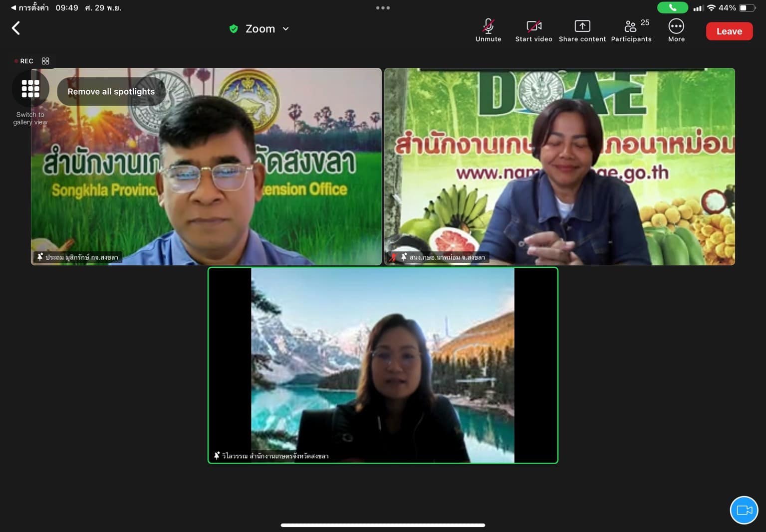Tap the small grid icon beside REC

pyautogui.click(x=45, y=61)
